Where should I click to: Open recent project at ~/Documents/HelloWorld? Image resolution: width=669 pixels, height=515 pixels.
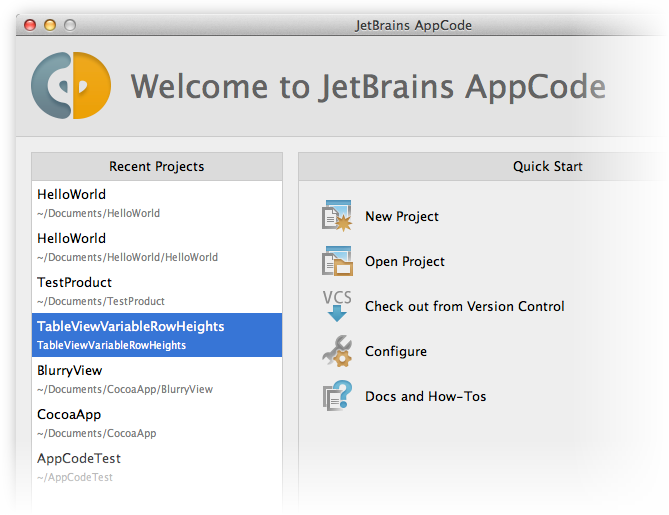tap(157, 203)
